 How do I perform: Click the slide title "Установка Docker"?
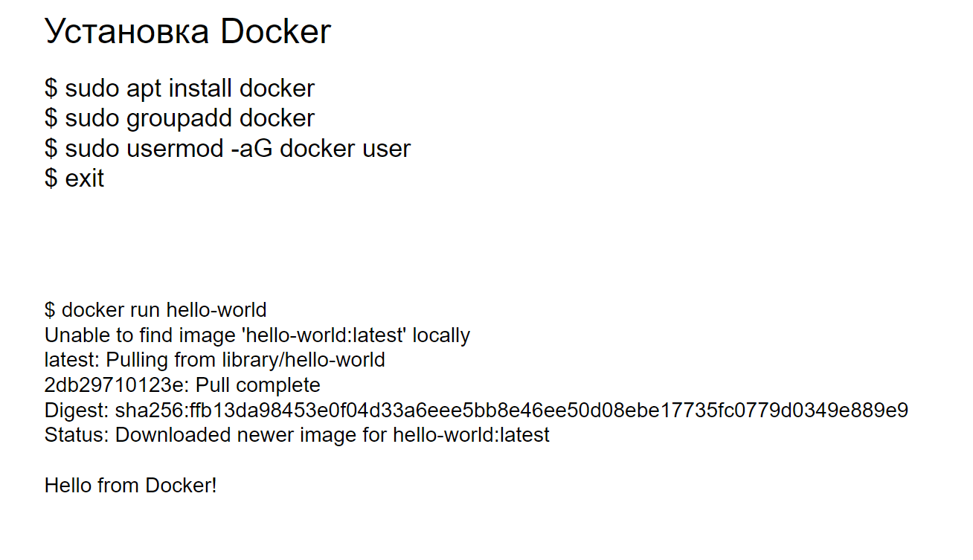pos(187,32)
